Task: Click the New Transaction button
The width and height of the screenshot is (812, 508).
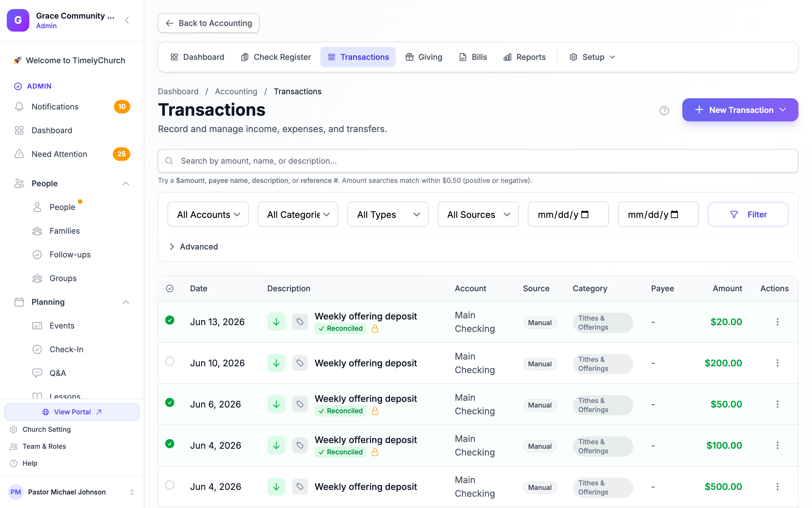Action: [740, 110]
